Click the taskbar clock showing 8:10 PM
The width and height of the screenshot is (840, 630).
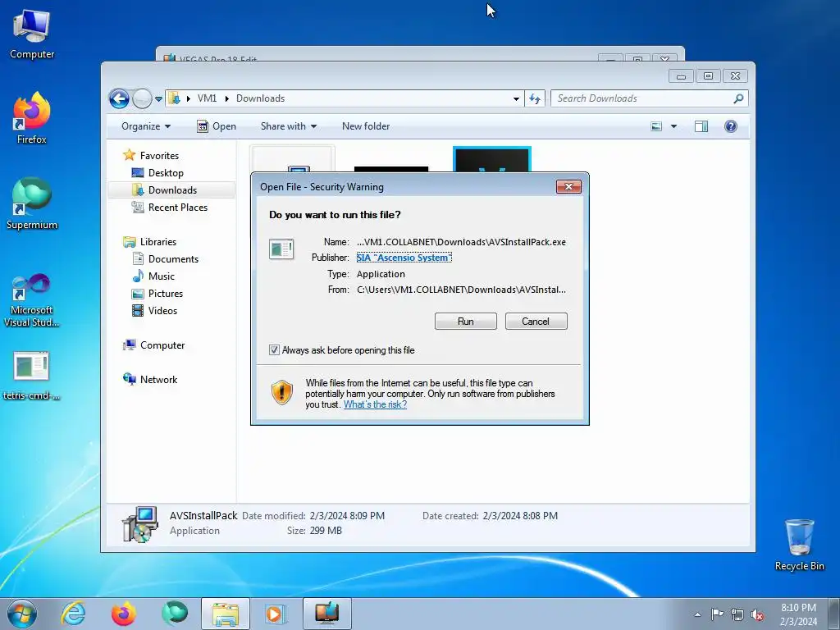point(798,614)
